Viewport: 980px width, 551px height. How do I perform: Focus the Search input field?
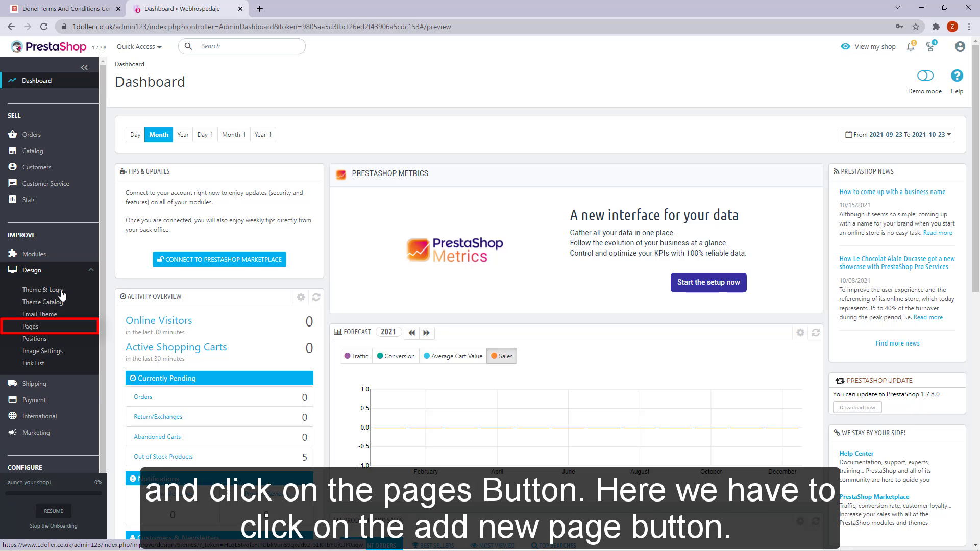tap(242, 46)
